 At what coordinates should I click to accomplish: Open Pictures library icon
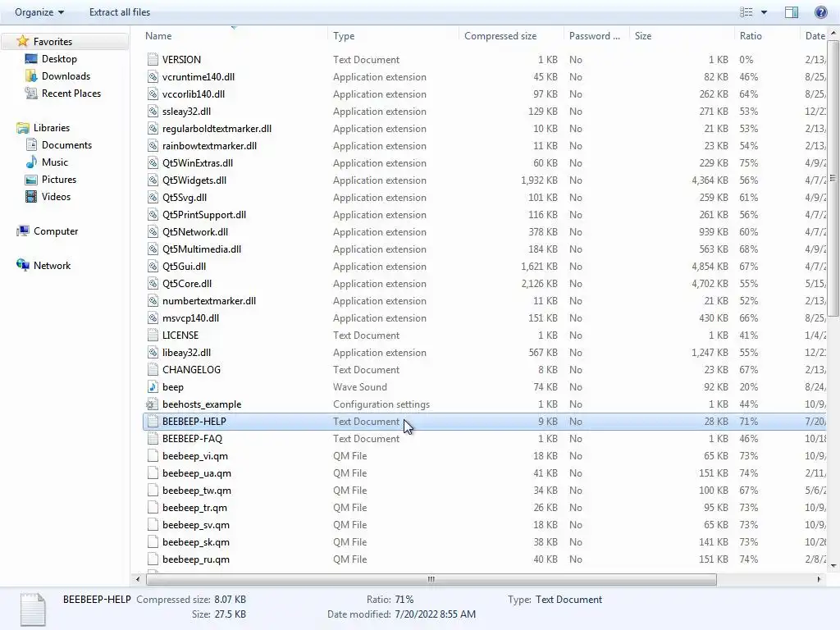[31, 180]
